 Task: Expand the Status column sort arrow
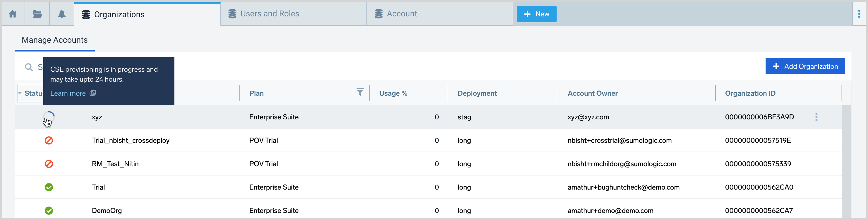20,93
